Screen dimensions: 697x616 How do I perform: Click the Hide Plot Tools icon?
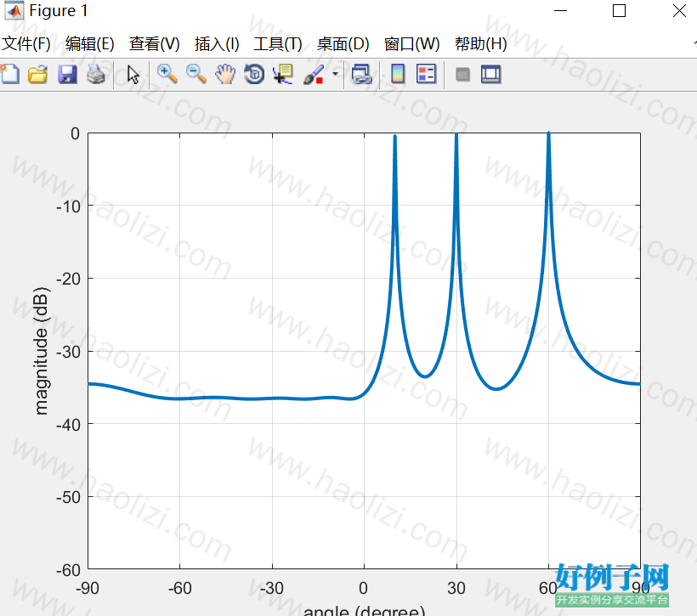(462, 74)
